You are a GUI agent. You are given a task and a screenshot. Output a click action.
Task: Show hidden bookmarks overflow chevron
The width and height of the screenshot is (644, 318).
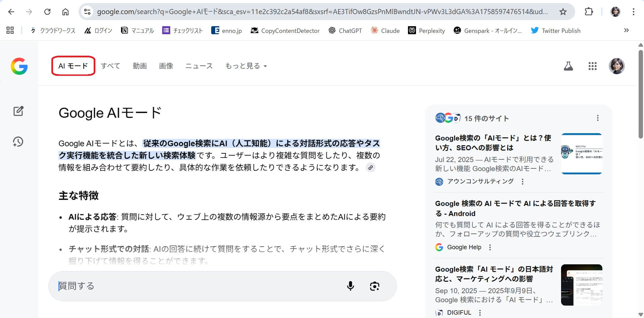[x=626, y=30]
